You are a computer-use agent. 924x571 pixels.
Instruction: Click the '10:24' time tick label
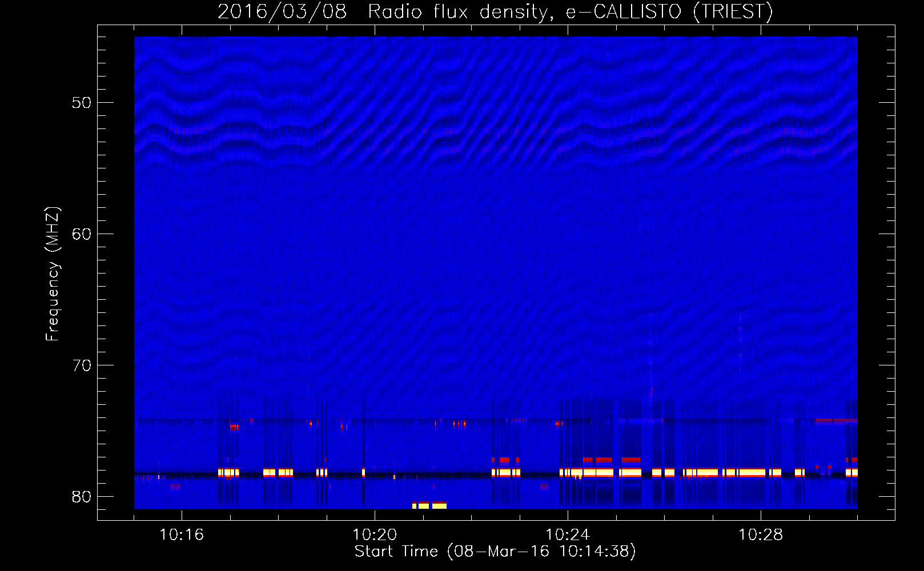point(568,535)
